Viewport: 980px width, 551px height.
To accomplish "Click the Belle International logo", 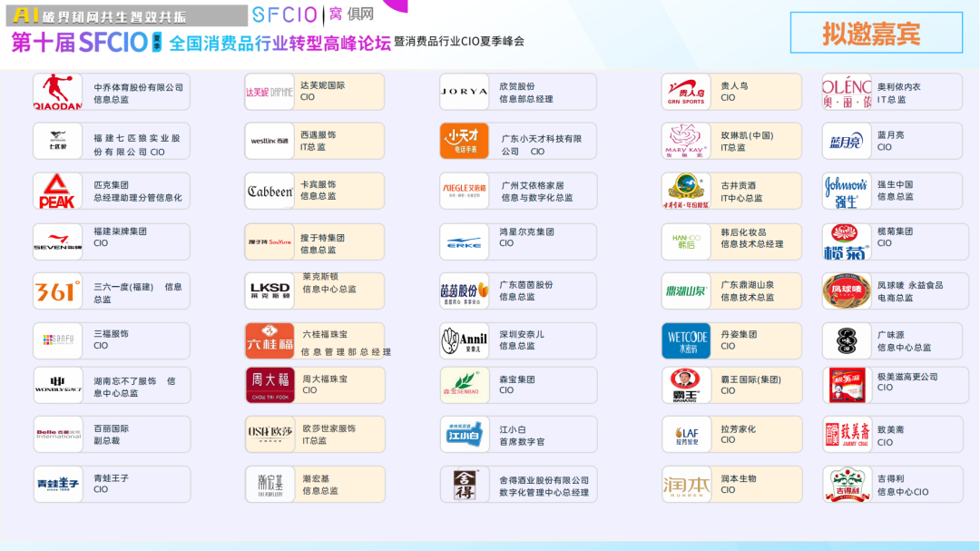I will [x=57, y=434].
